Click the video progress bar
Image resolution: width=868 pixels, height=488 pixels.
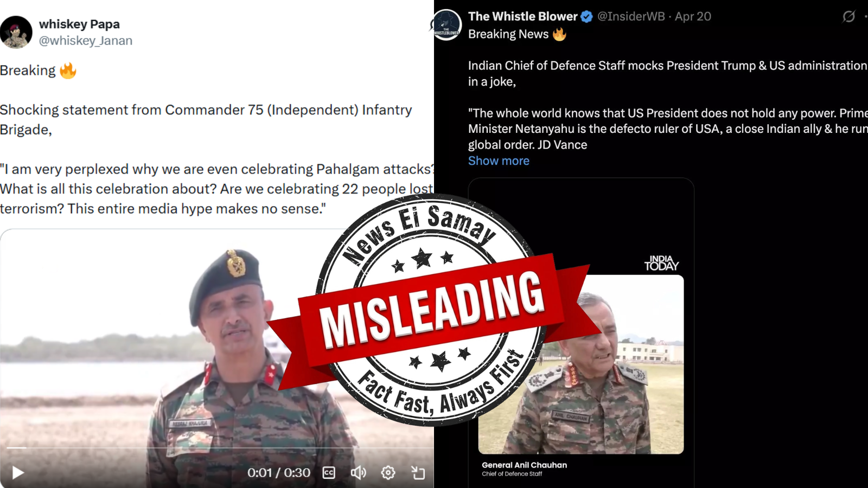click(x=217, y=448)
